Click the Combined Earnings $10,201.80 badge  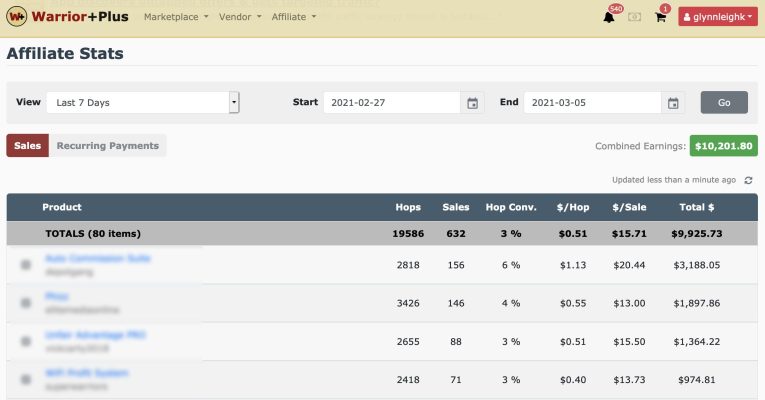tap(724, 146)
